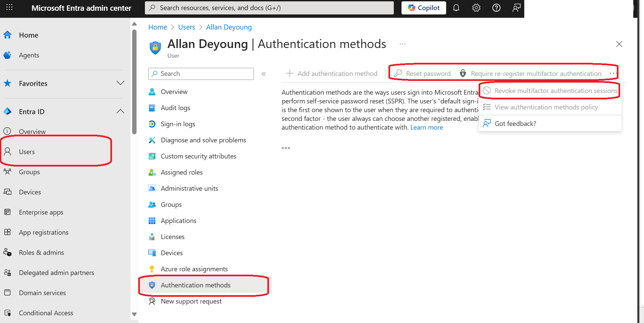Open Azure role assignments
This screenshot has width=644, height=323.
194,269
